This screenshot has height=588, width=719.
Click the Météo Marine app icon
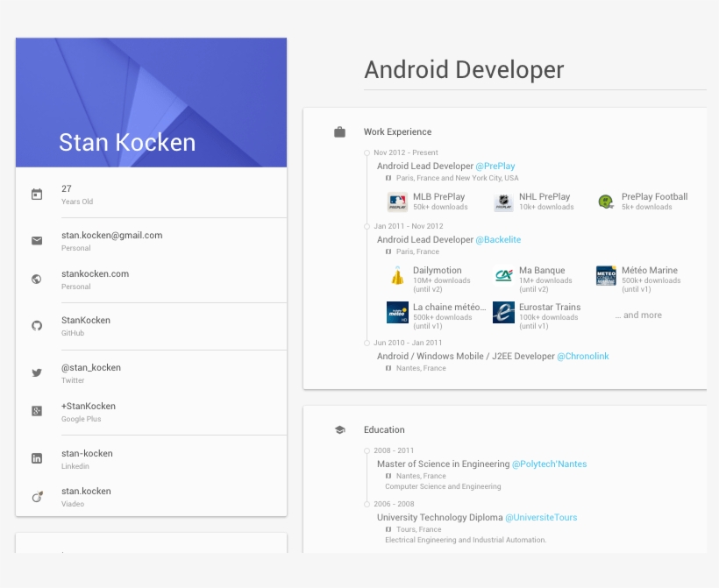click(x=605, y=275)
